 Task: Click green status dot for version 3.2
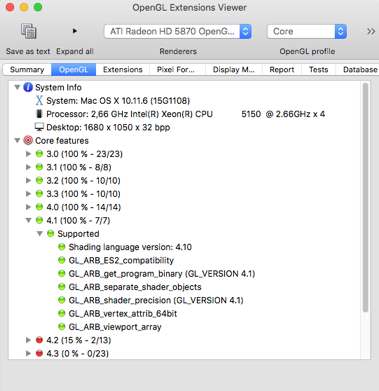click(x=39, y=180)
